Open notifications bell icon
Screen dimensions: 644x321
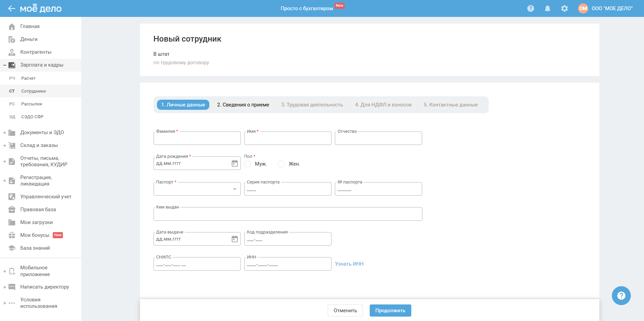(x=547, y=8)
